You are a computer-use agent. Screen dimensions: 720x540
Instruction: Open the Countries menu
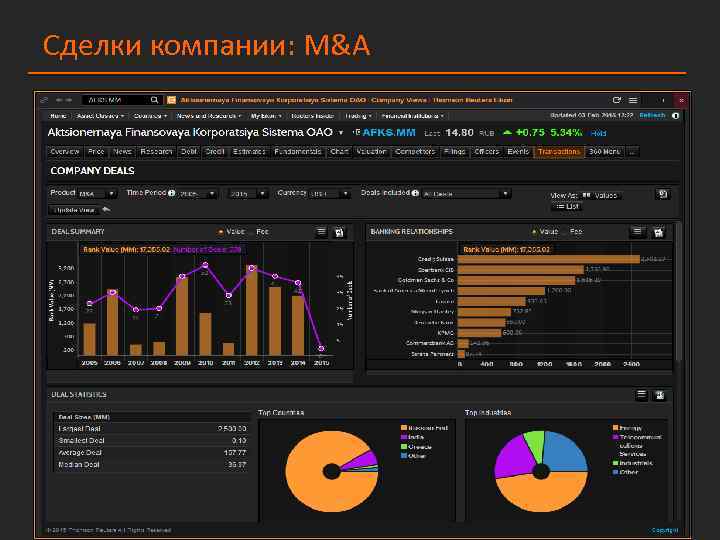coord(150,116)
